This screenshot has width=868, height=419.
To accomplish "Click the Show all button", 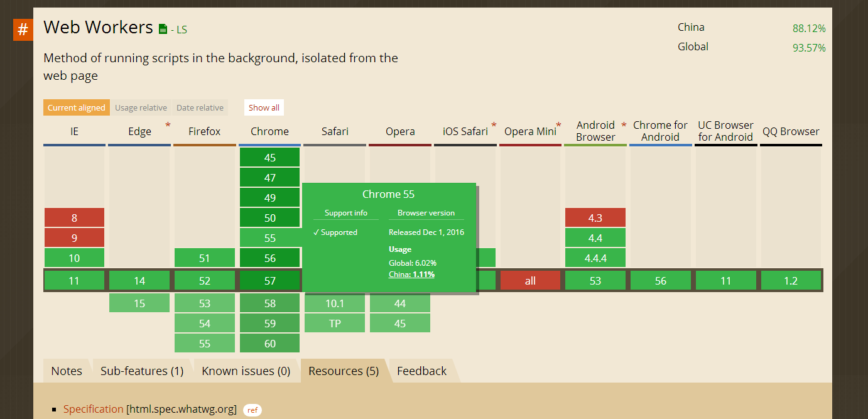I will click(x=264, y=107).
